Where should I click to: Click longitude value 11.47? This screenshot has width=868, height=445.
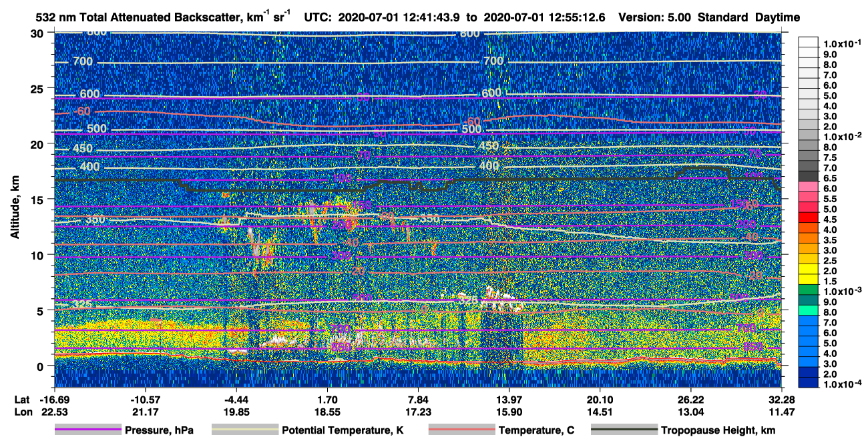781,412
